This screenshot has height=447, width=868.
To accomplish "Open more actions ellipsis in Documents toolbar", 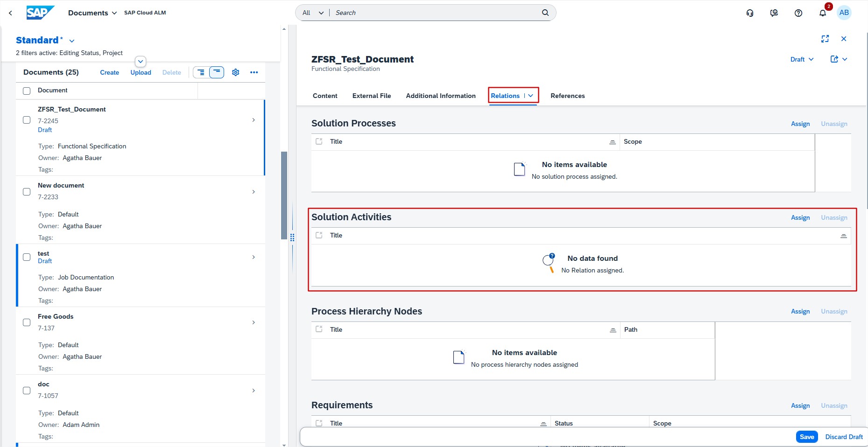I will click(x=254, y=72).
